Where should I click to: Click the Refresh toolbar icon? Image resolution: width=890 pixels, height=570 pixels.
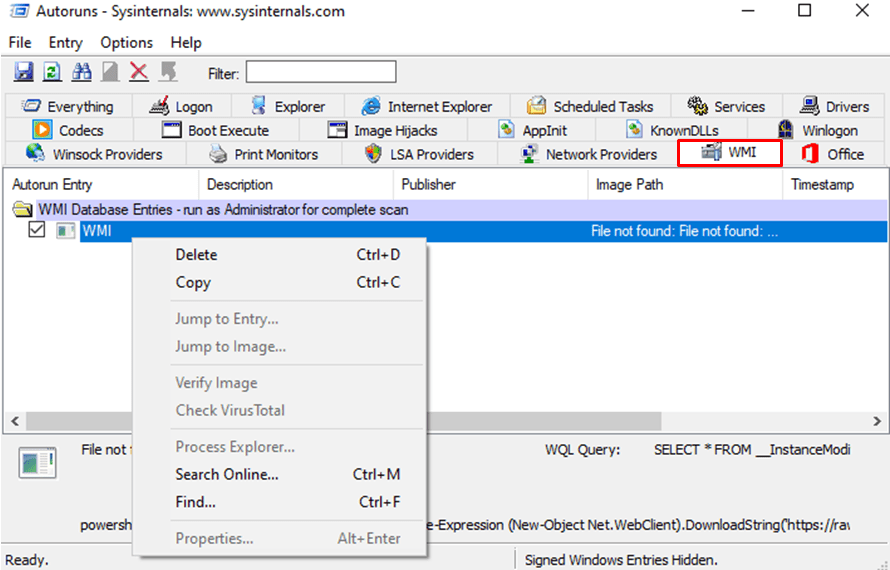pyautogui.click(x=52, y=72)
